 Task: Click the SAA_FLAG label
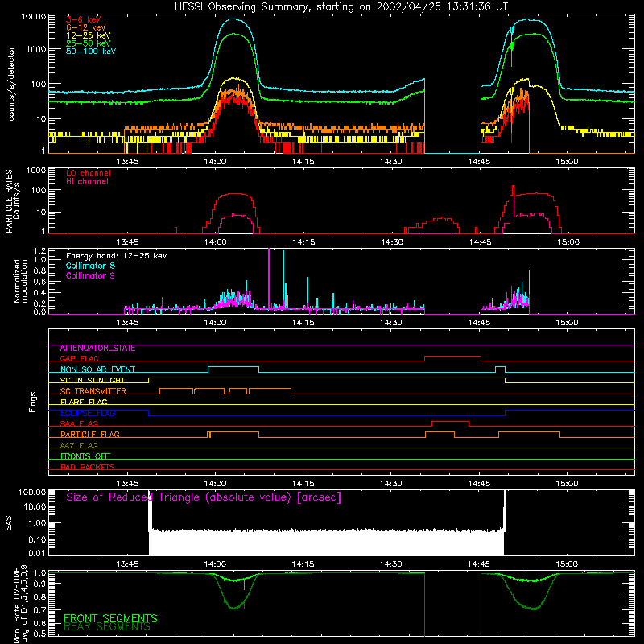(x=79, y=423)
